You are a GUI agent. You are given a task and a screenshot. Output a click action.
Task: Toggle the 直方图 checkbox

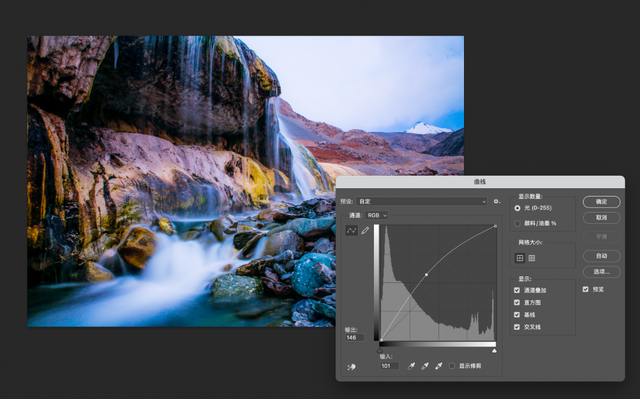[x=517, y=302]
